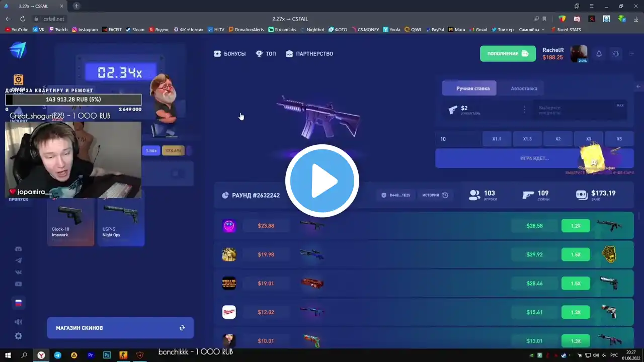Click the multiplier input field showing 10
644x362 pixels.
click(458, 139)
